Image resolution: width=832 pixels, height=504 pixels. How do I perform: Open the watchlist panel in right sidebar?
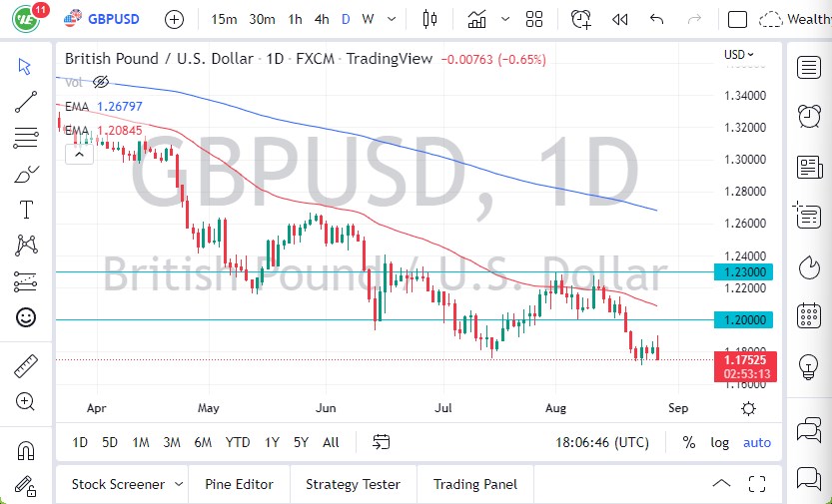(808, 67)
